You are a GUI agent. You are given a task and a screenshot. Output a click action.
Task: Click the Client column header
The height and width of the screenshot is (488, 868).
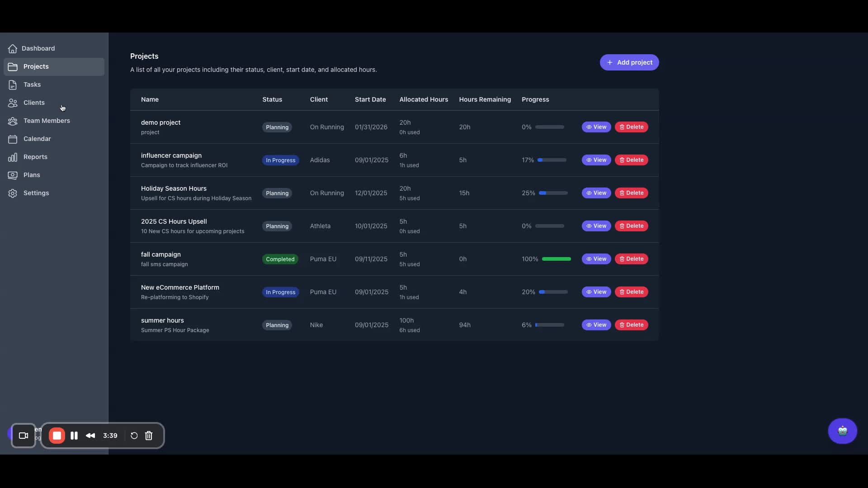click(319, 99)
